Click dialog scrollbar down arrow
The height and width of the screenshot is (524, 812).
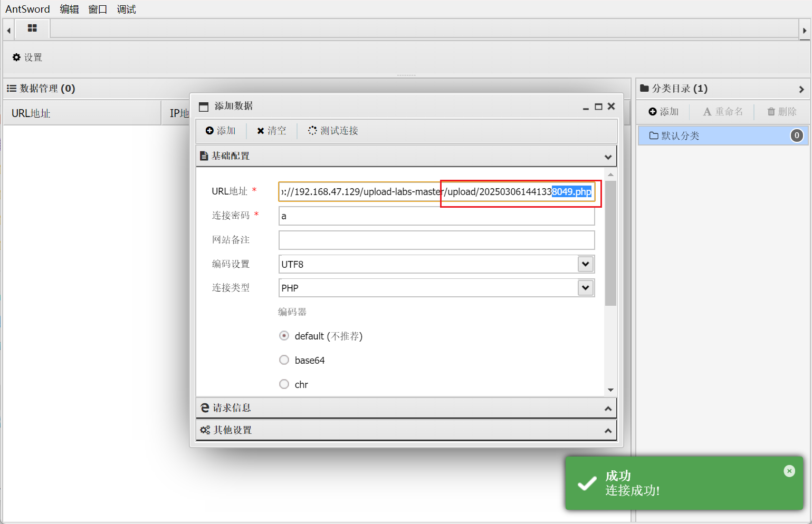click(610, 390)
